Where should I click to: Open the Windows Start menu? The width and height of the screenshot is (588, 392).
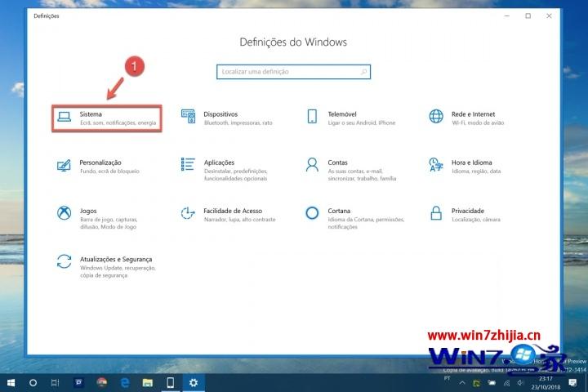[11, 383]
